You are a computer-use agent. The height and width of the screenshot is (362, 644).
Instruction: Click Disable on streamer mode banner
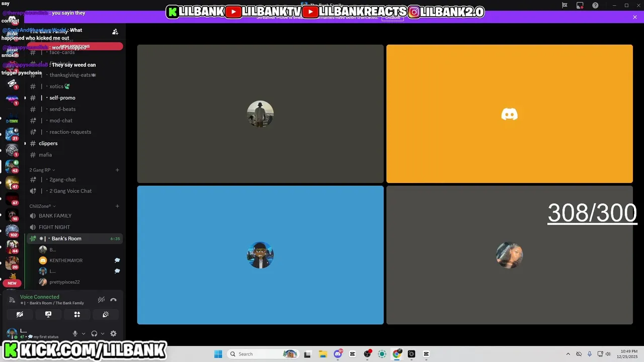[x=392, y=18]
